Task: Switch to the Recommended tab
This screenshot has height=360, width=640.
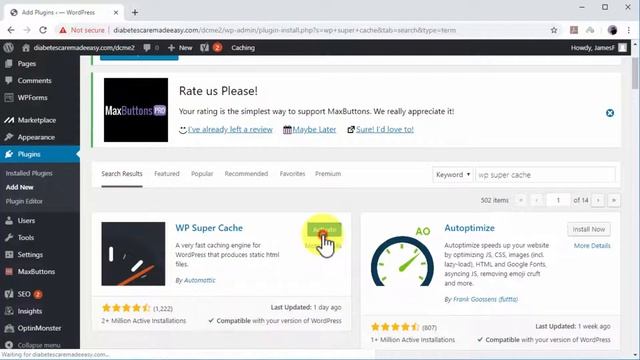Action: pos(246,174)
